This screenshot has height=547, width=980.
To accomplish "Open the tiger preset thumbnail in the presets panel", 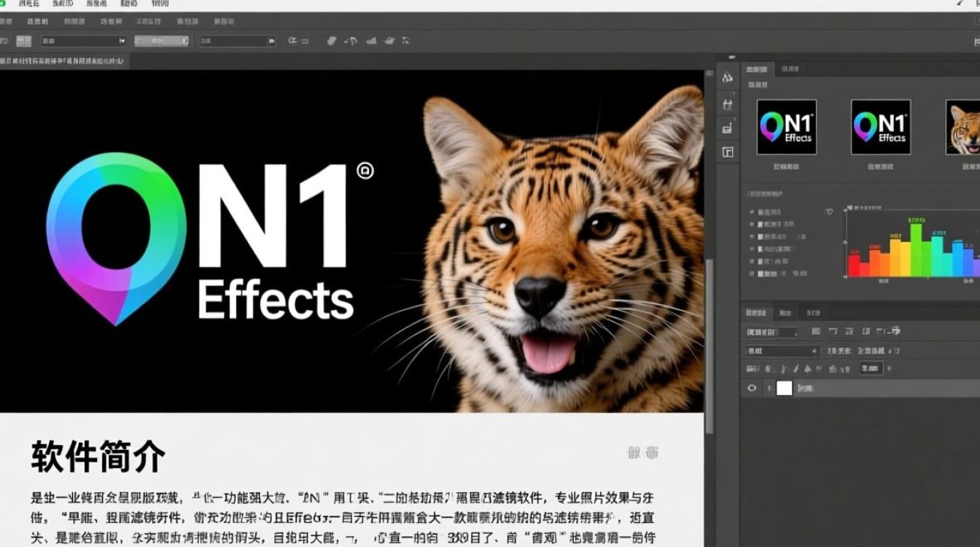I will [964, 128].
